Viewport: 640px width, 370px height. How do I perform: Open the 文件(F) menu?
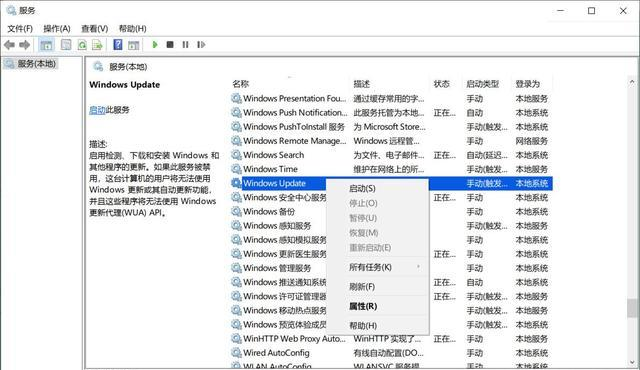[x=20, y=29]
